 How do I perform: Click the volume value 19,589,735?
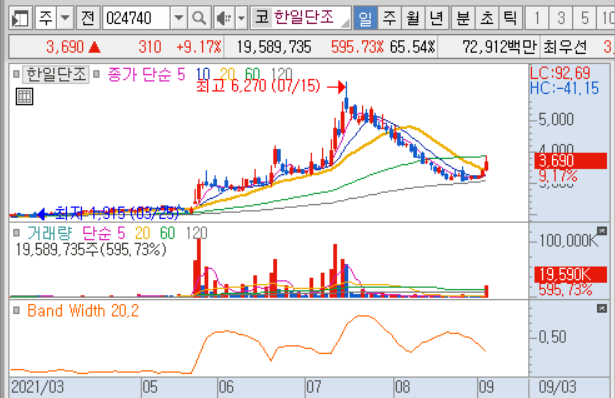pos(274,47)
